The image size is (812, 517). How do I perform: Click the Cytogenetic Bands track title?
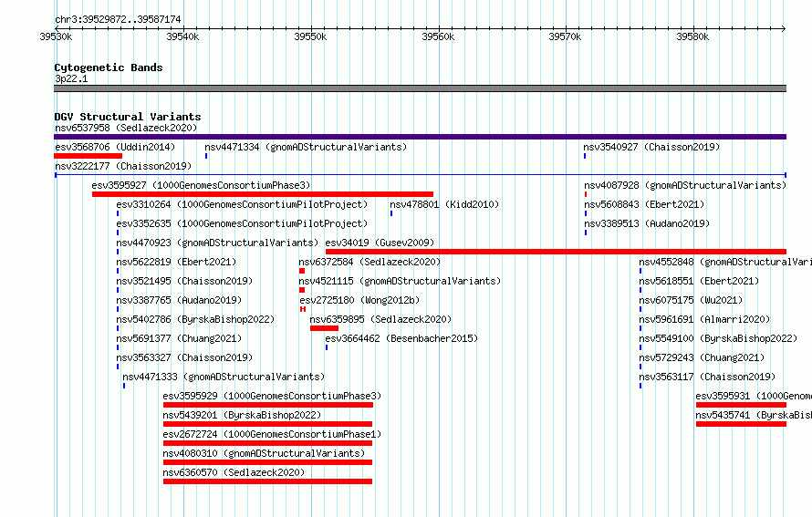[x=109, y=67]
